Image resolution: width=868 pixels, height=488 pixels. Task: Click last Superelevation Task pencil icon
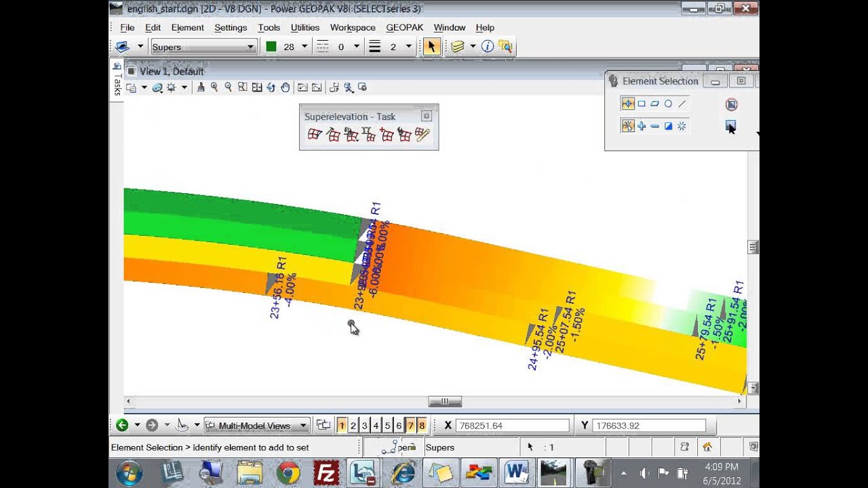422,134
